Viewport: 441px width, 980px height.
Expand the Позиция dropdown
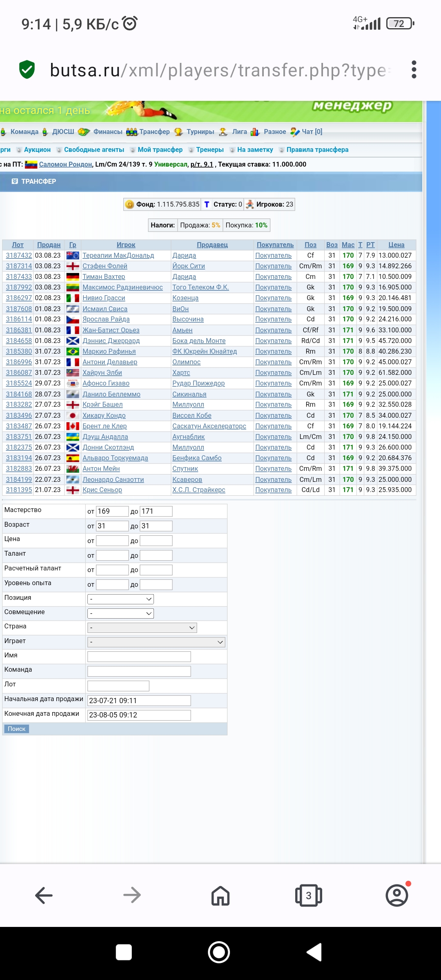[120, 599]
